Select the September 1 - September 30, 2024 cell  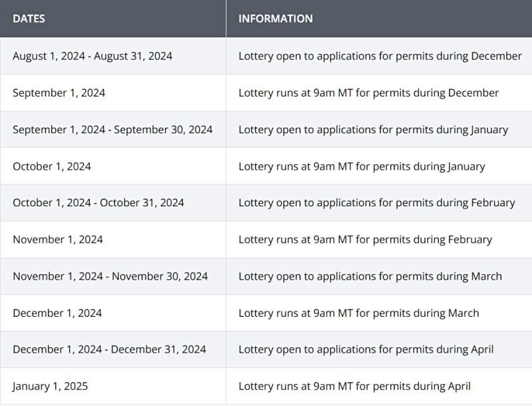(x=112, y=129)
